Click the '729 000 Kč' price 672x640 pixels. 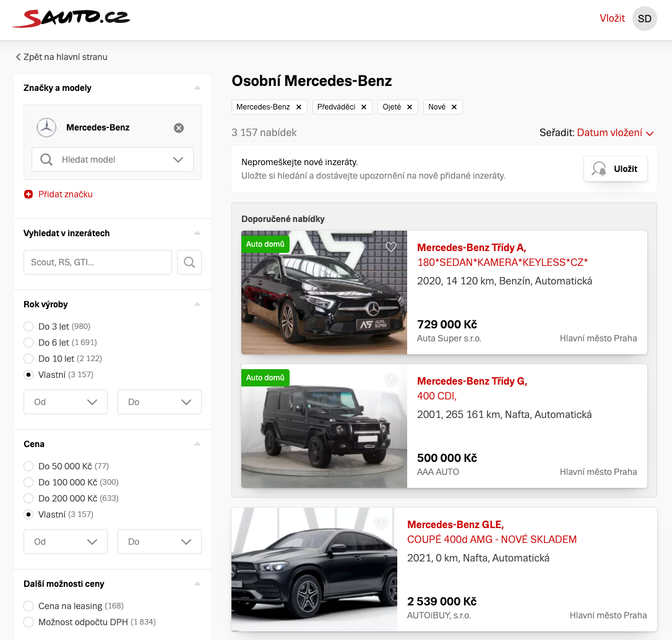coord(447,324)
